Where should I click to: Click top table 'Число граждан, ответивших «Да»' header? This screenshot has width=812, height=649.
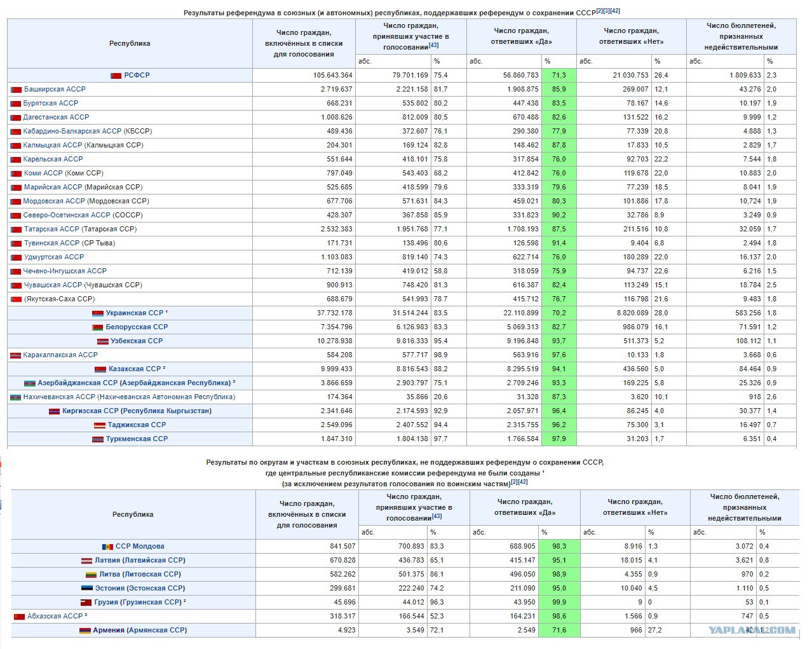(521, 36)
